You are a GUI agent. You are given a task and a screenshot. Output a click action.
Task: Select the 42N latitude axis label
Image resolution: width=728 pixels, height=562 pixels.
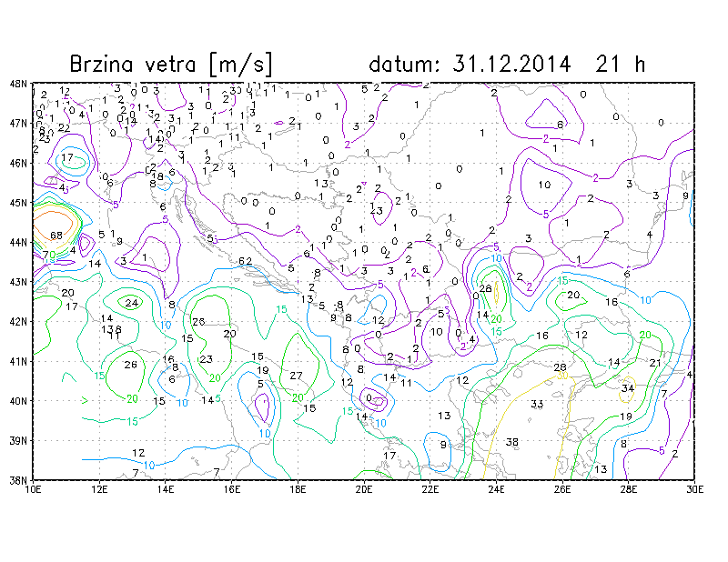tap(18, 322)
